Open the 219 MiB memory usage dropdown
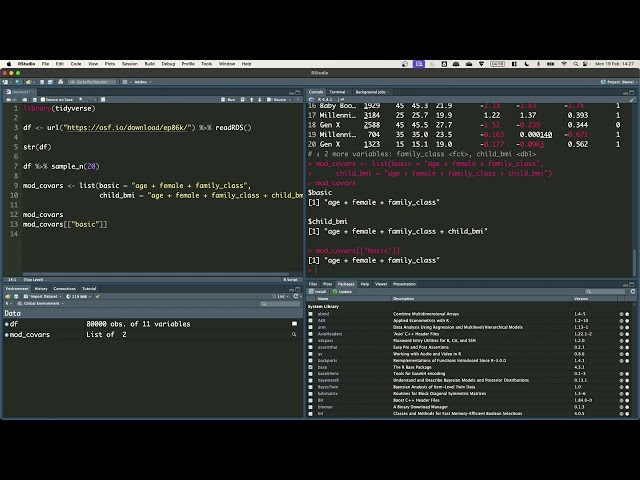 point(79,296)
